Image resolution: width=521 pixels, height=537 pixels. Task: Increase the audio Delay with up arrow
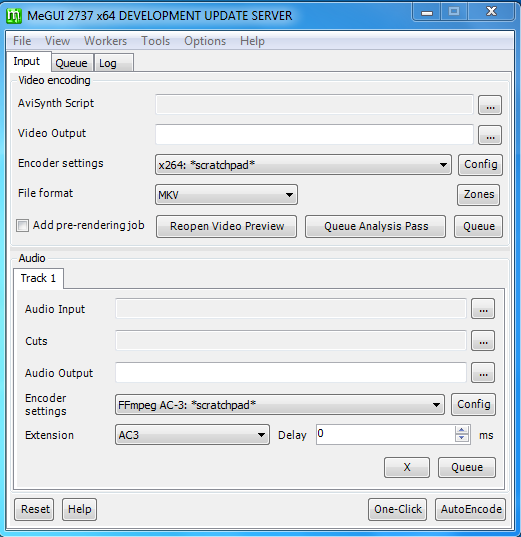pyautogui.click(x=462, y=430)
